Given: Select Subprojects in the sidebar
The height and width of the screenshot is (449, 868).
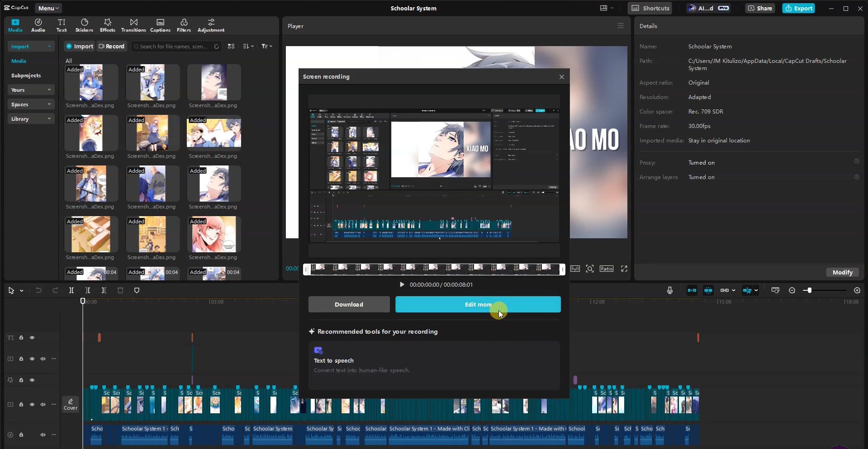Looking at the screenshot, I should (x=26, y=75).
